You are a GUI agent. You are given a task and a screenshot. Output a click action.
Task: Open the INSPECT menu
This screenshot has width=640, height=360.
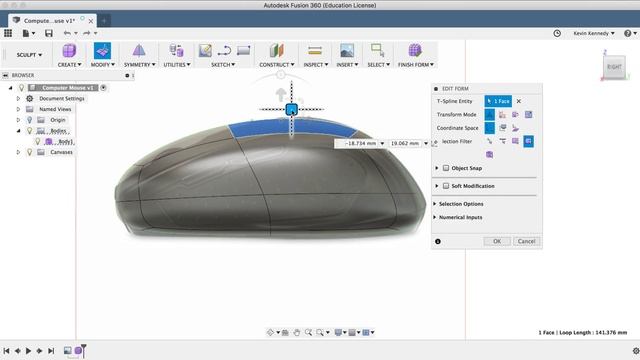tap(316, 65)
